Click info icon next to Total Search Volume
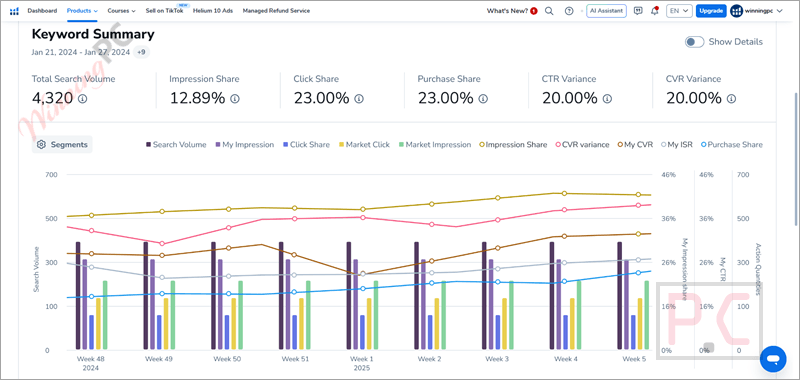Viewport: 800px width, 380px height. pos(82,98)
